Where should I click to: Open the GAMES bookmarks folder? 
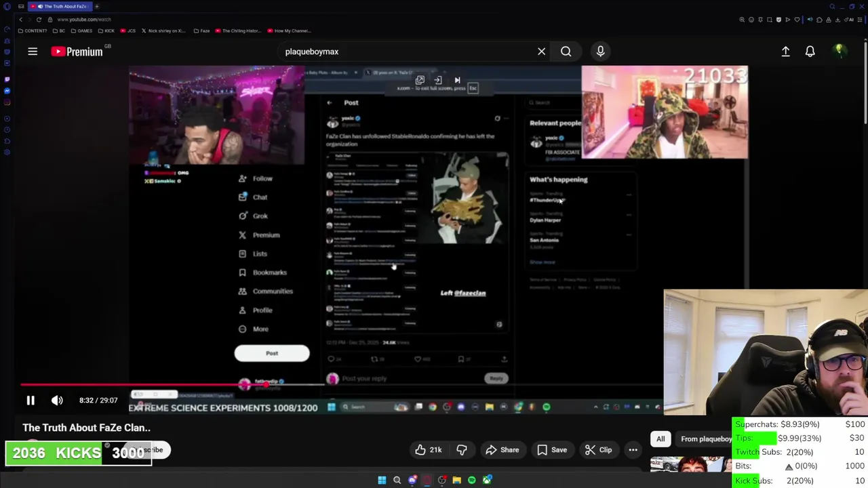click(x=82, y=30)
